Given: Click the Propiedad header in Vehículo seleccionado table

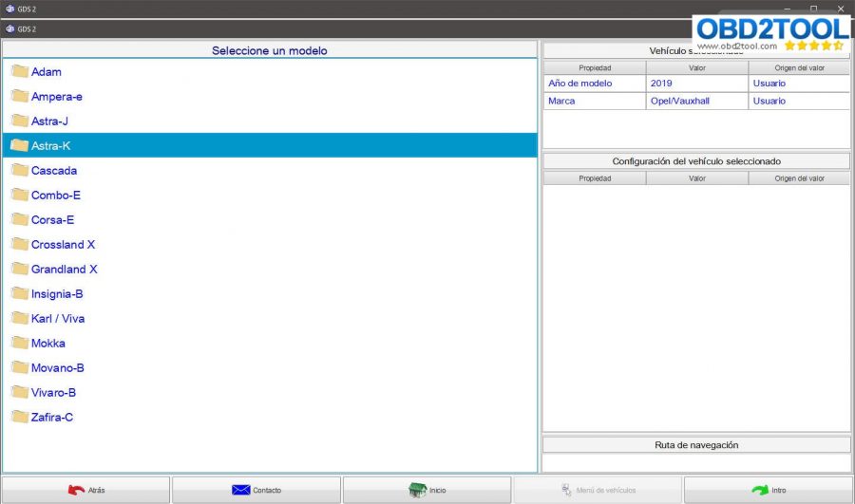Looking at the screenshot, I should pos(595,67).
